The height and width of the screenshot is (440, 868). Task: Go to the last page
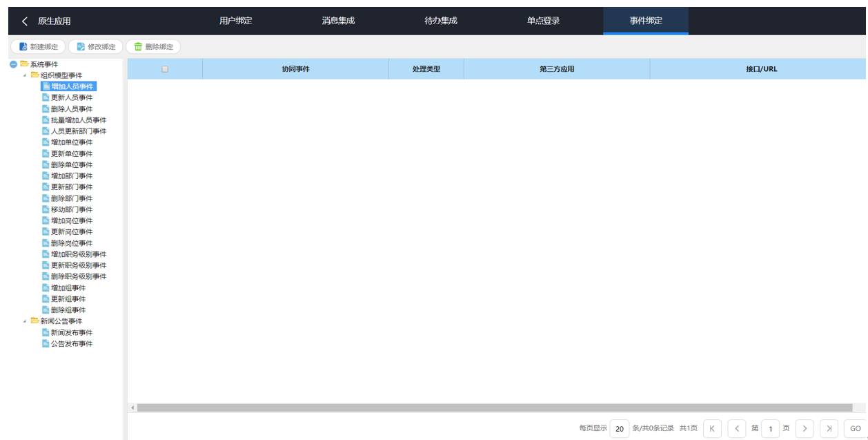[829, 428]
